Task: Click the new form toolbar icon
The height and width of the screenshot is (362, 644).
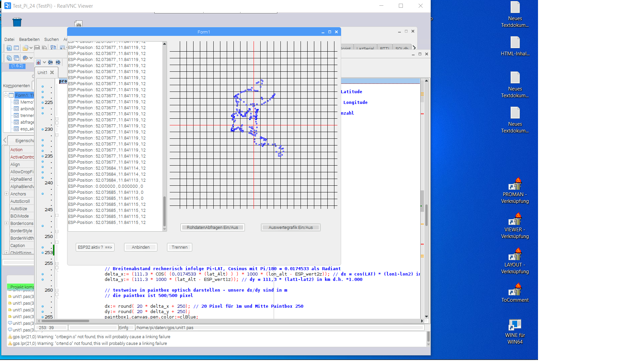Action: pos(16,48)
